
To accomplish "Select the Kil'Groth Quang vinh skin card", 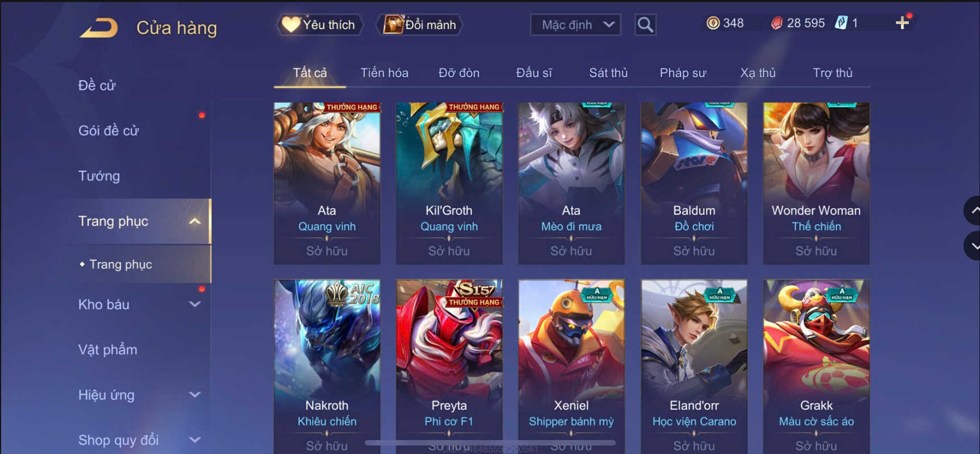I will 449,183.
